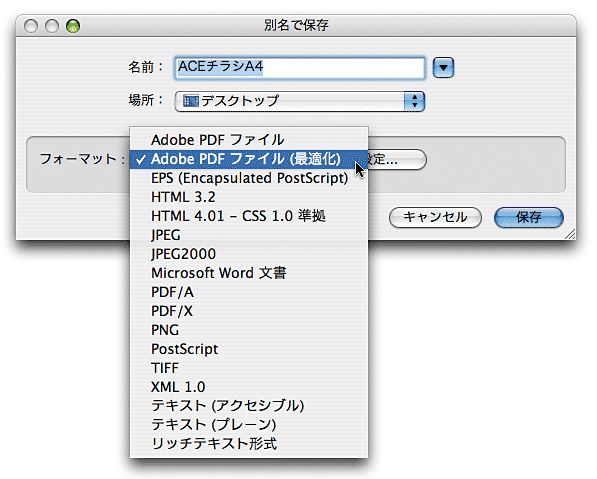Click the green zoom window button
Image resolution: width=597 pixels, height=479 pixels.
[x=73, y=26]
